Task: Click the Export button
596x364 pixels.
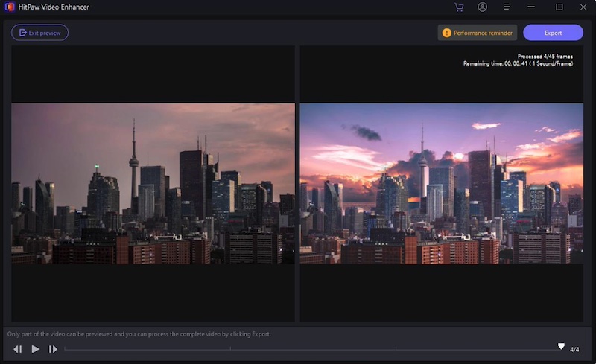Action: pos(553,33)
